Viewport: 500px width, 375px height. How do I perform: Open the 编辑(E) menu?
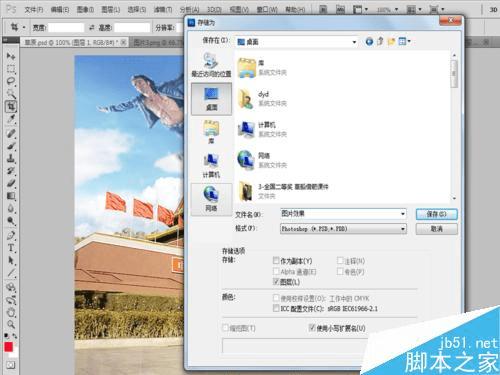tap(60, 10)
